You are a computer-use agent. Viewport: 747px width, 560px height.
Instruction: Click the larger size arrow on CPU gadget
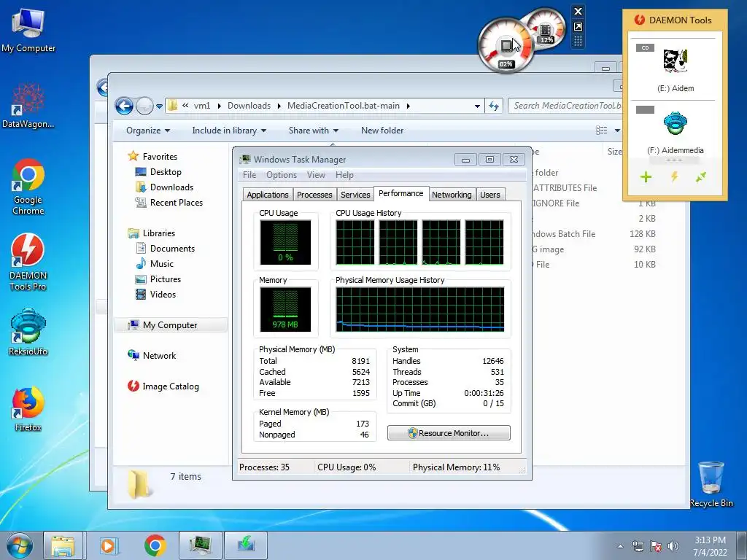pos(578,27)
